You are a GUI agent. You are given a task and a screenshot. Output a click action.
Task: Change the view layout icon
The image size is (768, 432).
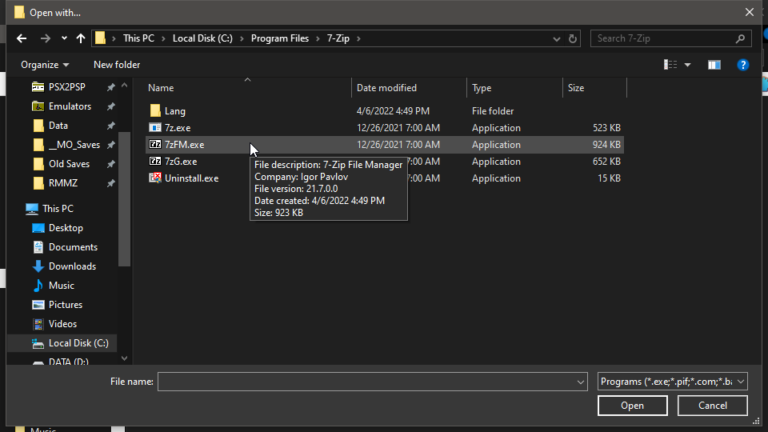click(670, 65)
